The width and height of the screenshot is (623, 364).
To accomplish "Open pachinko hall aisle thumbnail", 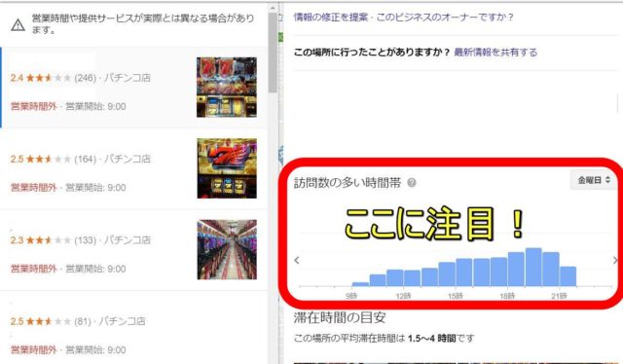I will [227, 249].
